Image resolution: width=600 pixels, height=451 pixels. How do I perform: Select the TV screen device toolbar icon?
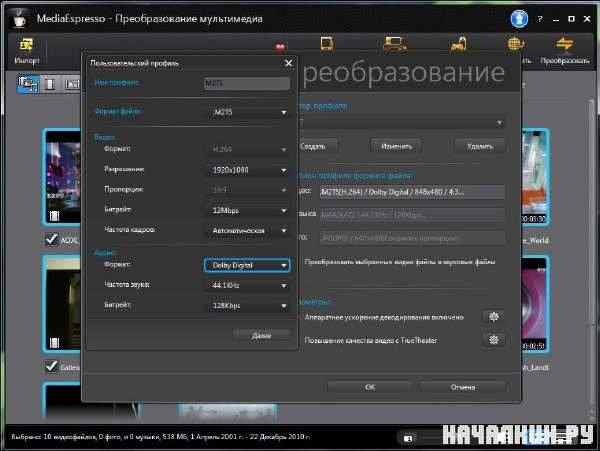click(327, 44)
